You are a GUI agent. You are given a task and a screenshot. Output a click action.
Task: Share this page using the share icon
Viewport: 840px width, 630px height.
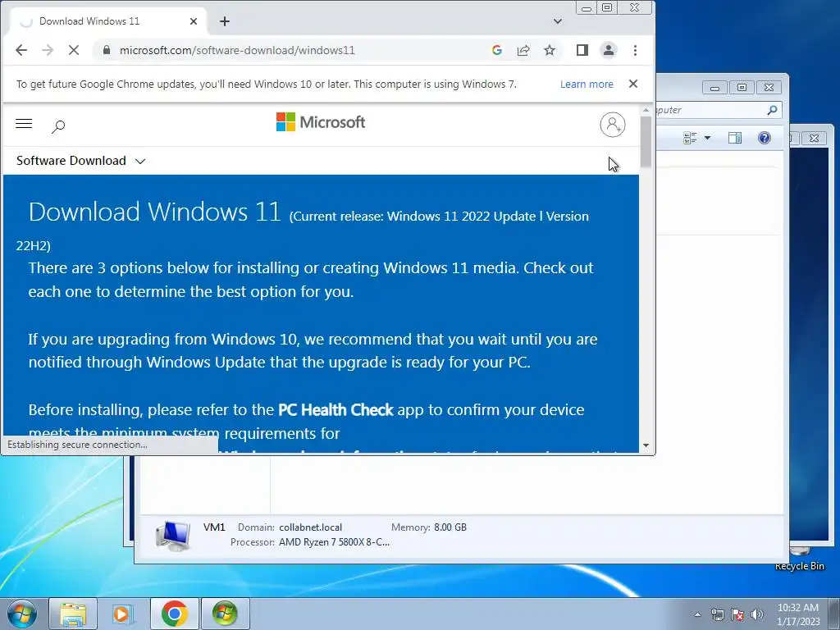coord(523,50)
